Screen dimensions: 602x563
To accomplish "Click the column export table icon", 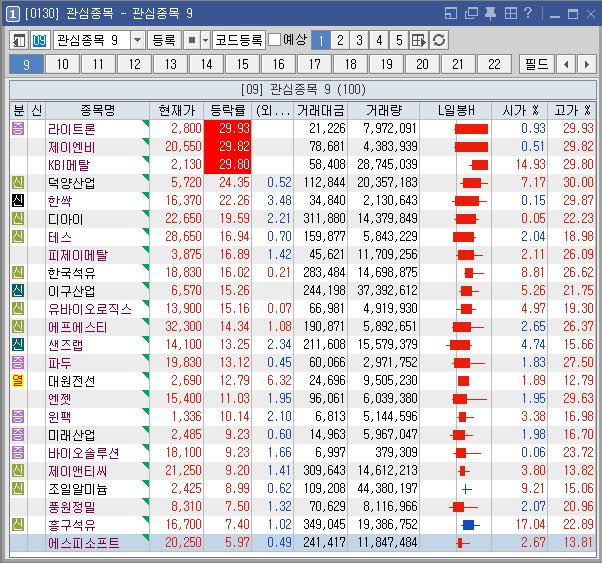I will (418, 40).
